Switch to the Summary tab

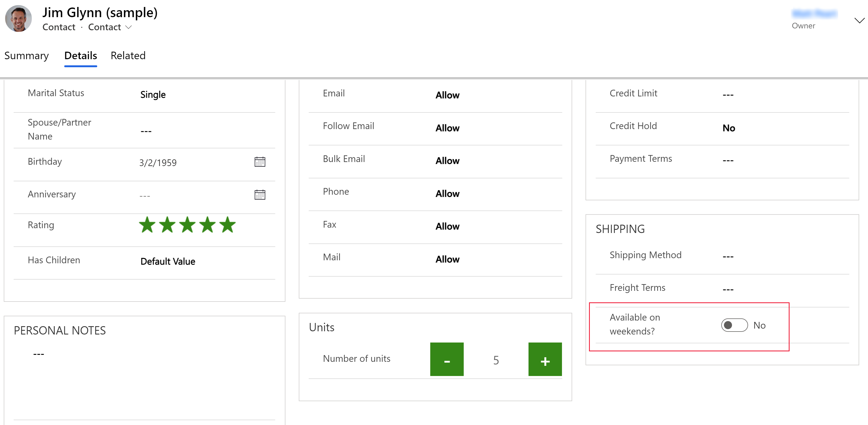coord(27,55)
